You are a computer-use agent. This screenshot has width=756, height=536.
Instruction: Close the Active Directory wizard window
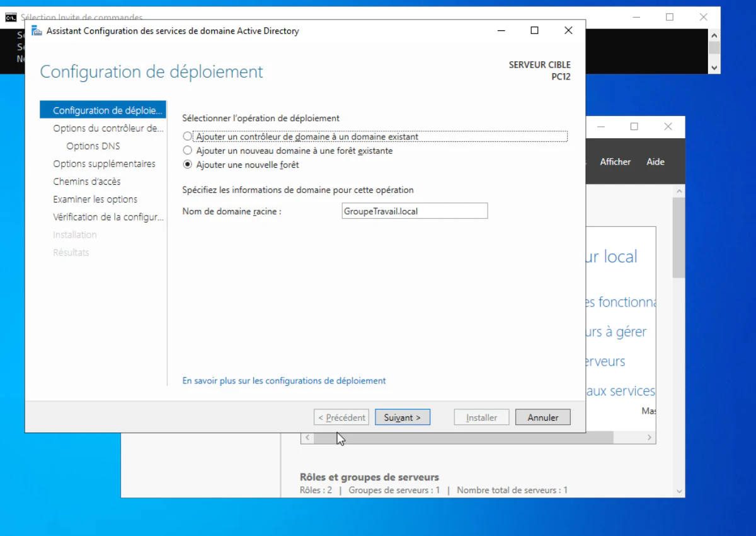568,30
